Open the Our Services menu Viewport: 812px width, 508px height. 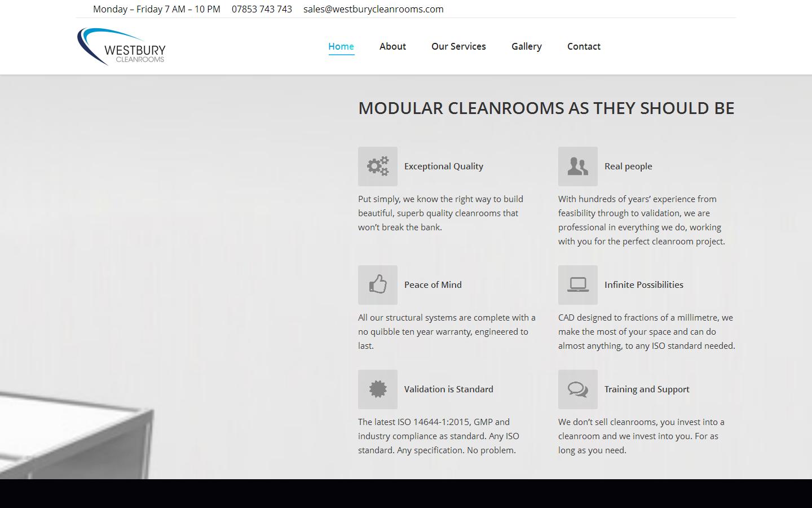[458, 46]
